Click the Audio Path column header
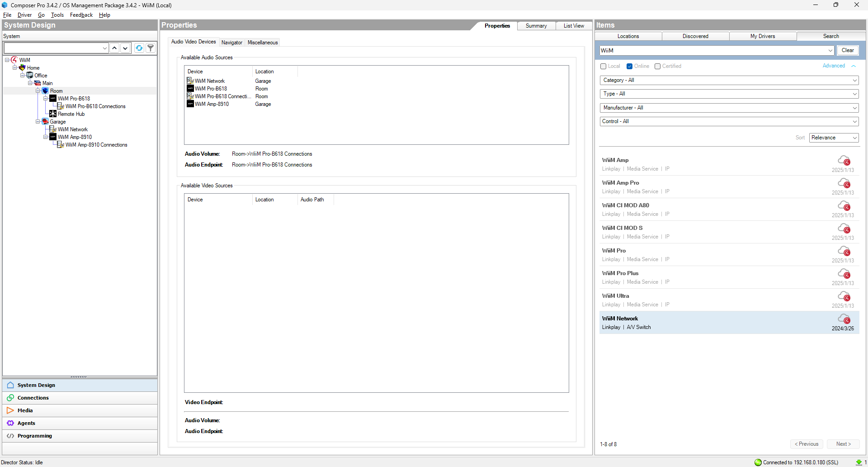 pos(316,200)
